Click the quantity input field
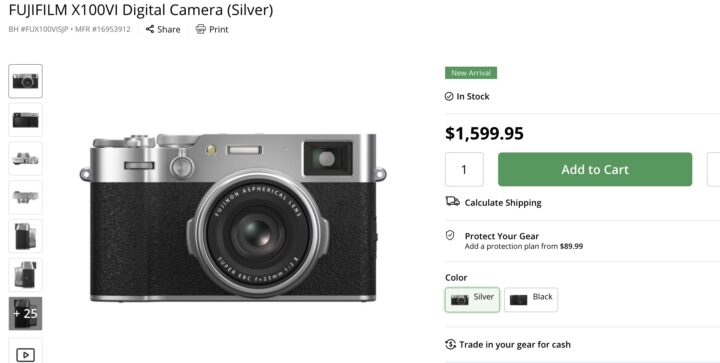The width and height of the screenshot is (720, 363). (x=464, y=169)
